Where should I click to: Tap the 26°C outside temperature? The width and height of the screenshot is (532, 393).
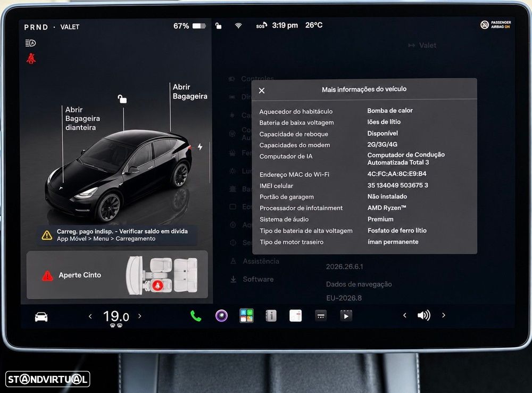(314, 25)
